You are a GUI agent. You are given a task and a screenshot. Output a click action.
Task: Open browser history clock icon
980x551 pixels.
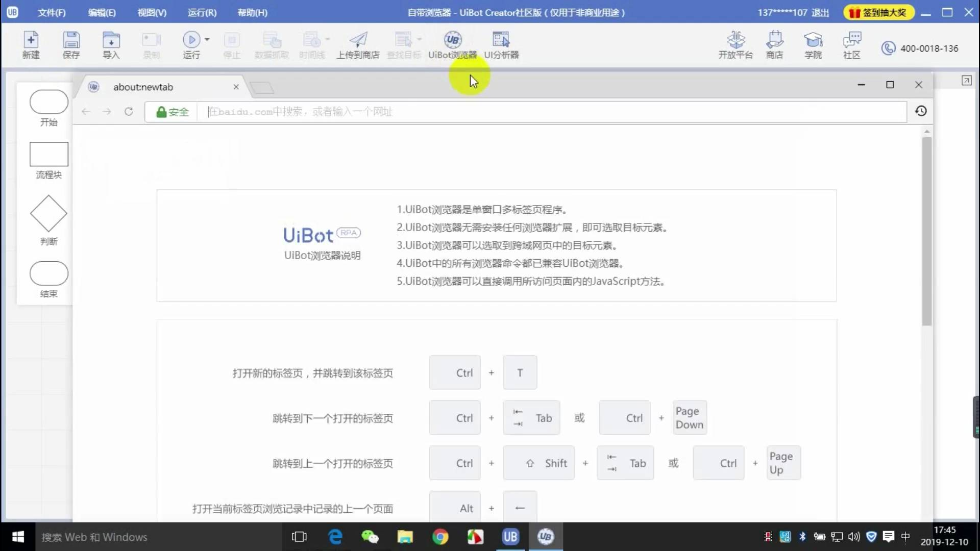(x=921, y=111)
